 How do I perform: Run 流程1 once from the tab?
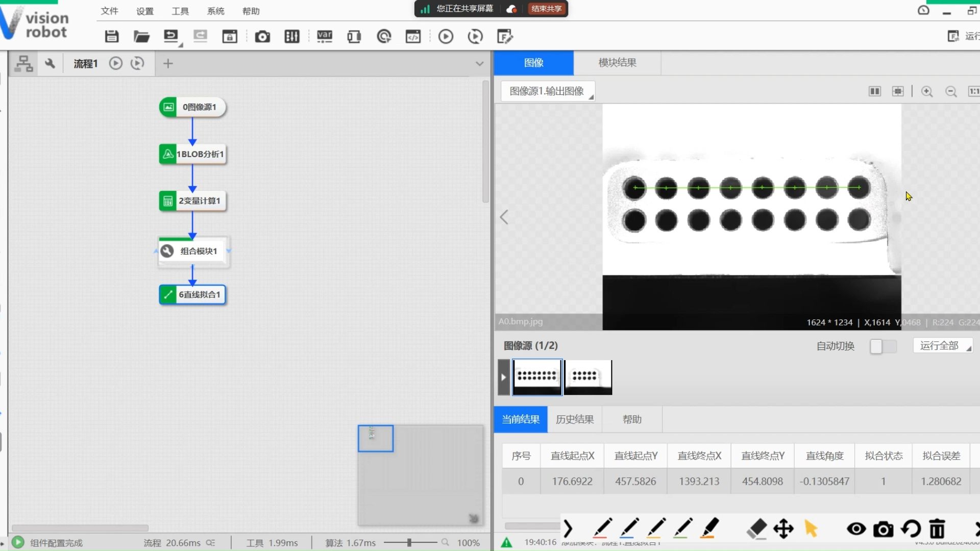116,63
